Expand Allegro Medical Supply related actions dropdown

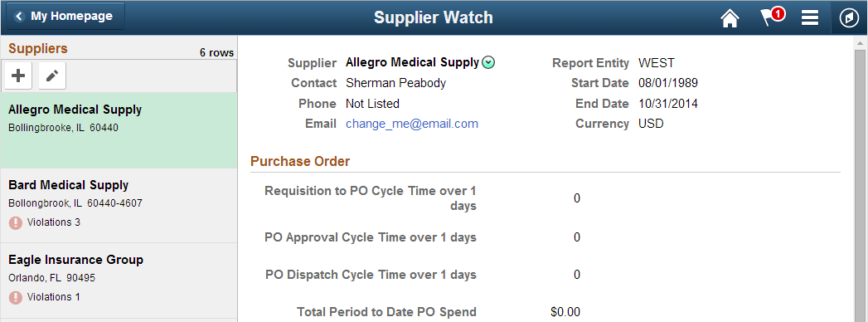488,62
